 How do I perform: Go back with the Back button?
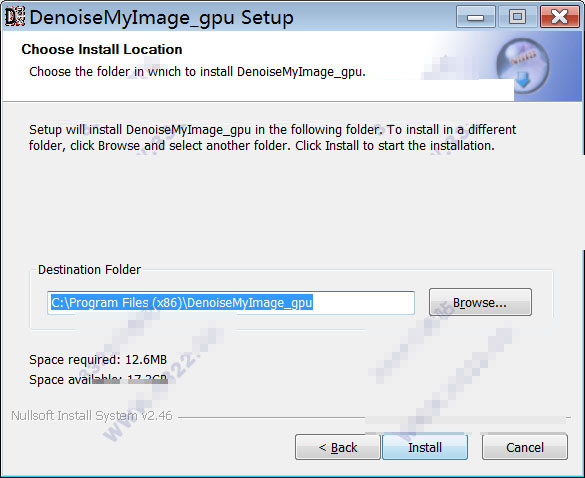click(338, 447)
